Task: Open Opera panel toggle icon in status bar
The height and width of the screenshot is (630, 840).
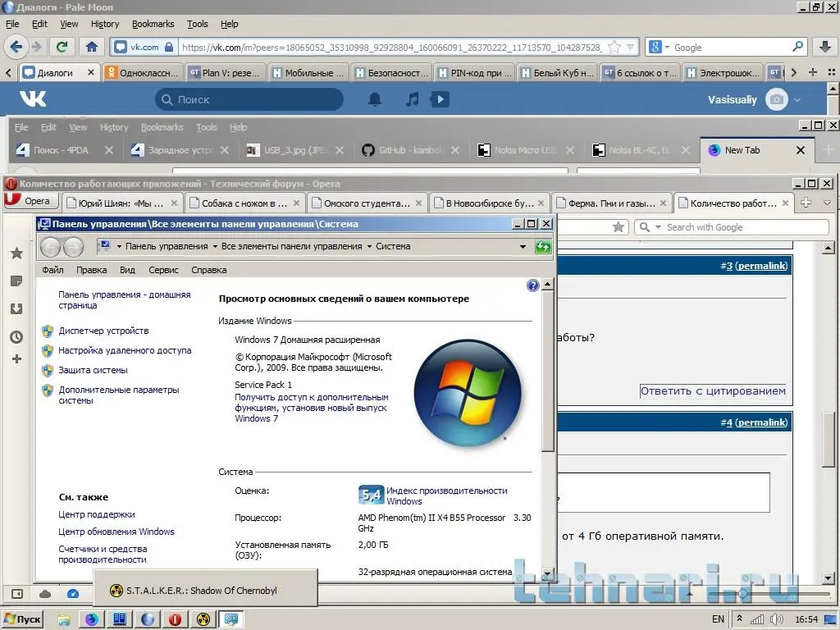Action: [x=17, y=594]
